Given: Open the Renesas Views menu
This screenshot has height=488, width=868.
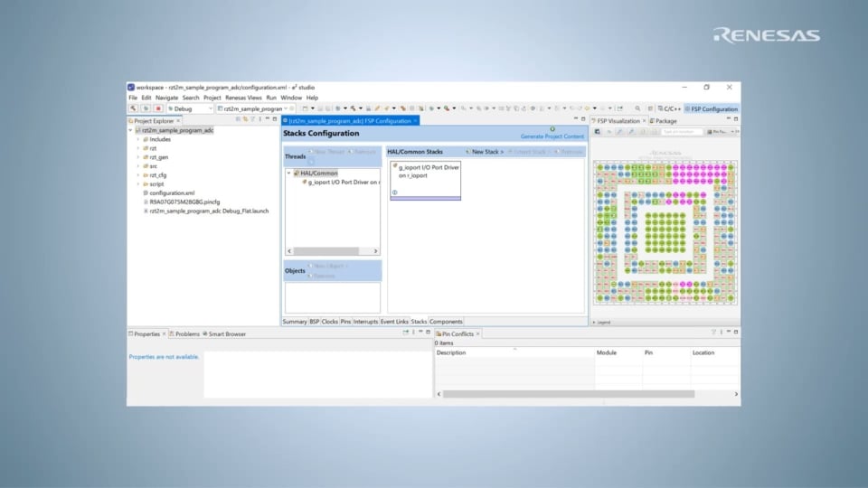Looking at the screenshot, I should tap(243, 98).
